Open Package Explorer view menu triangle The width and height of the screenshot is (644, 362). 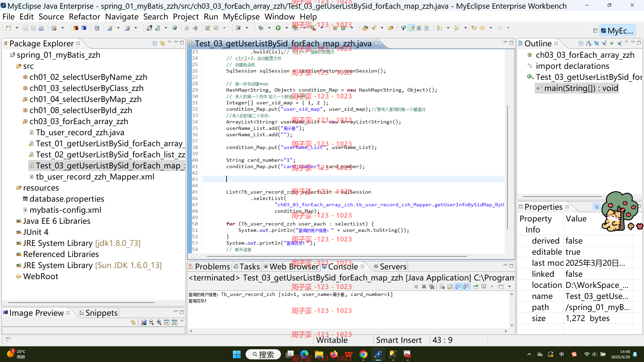(x=169, y=43)
